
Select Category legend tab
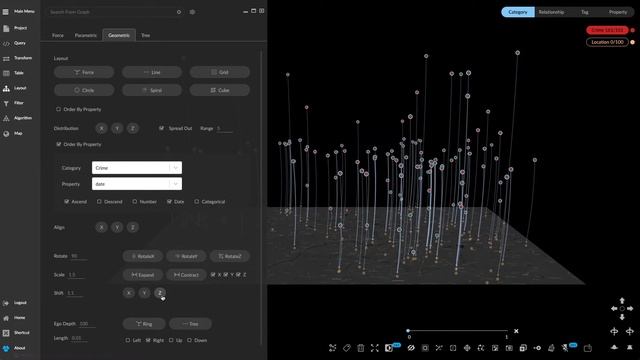click(x=518, y=12)
